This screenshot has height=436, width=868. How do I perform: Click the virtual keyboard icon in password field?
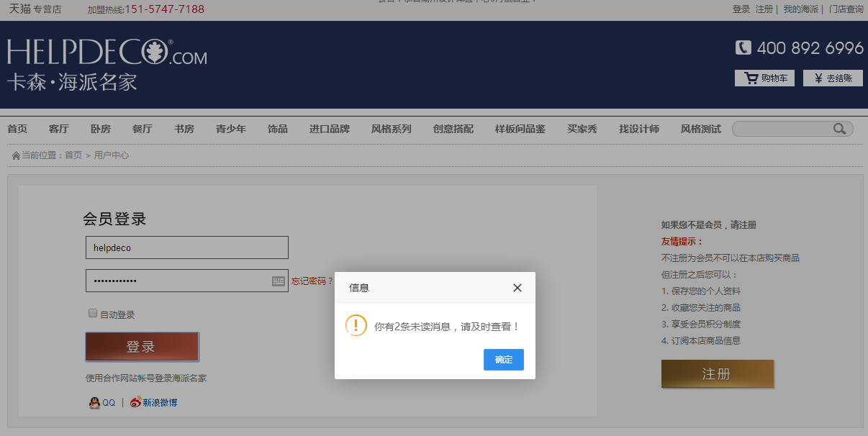click(279, 281)
